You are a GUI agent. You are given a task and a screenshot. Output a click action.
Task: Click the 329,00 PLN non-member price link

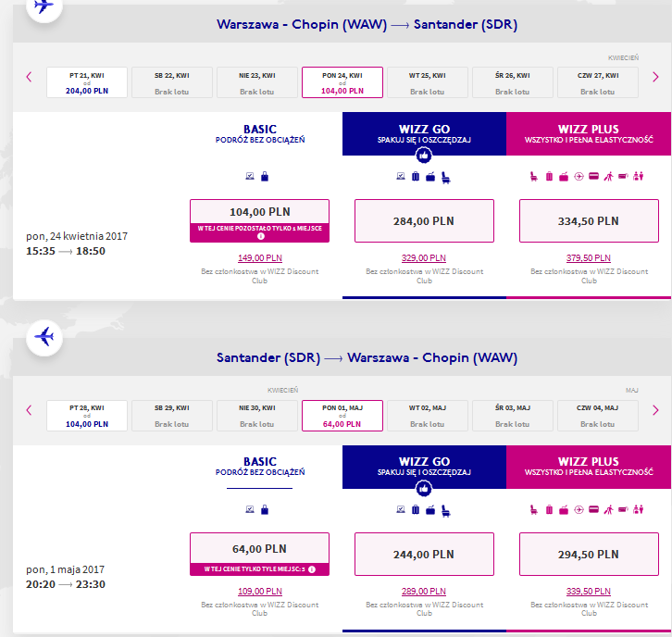click(424, 258)
